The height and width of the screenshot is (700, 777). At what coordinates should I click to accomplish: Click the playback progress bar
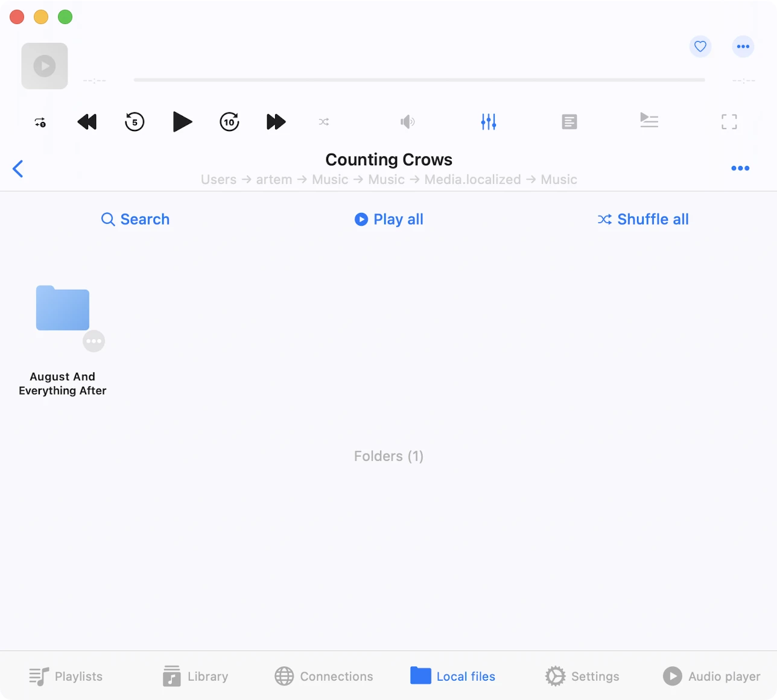click(419, 80)
